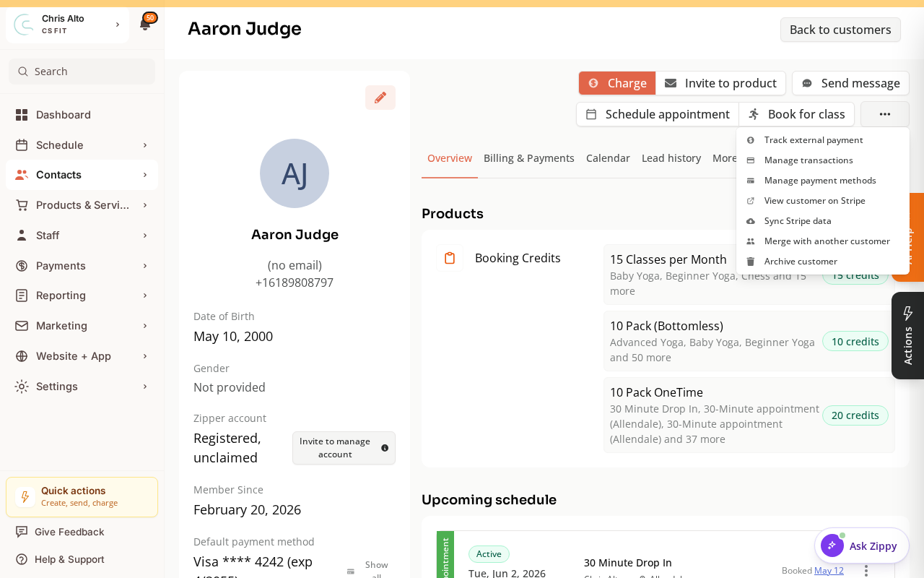Click the Back to customers button

840,30
